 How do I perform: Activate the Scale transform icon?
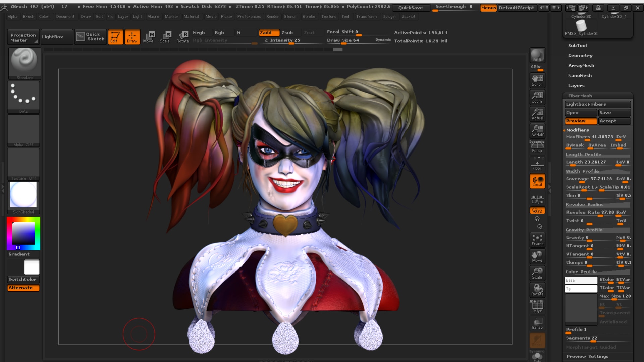pyautogui.click(x=165, y=37)
